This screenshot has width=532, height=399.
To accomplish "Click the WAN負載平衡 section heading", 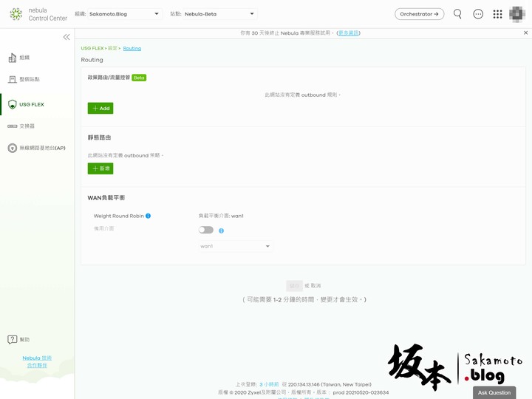I will [x=106, y=198].
